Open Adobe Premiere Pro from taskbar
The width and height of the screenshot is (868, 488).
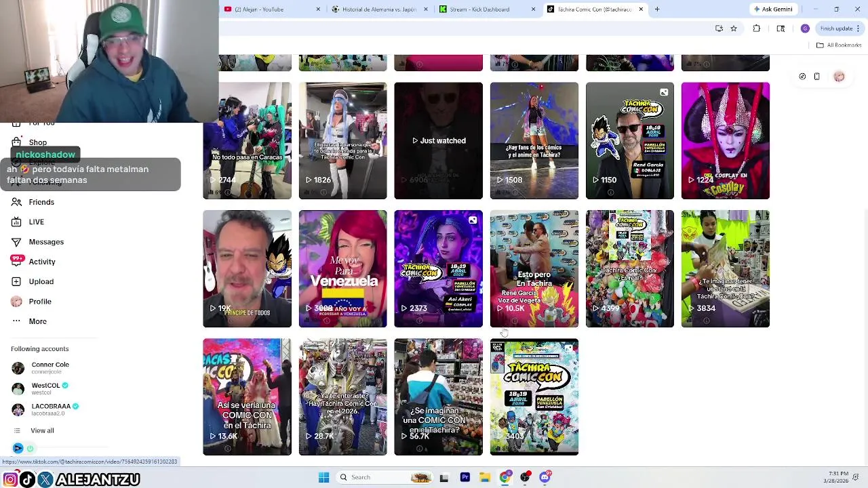[x=465, y=477]
